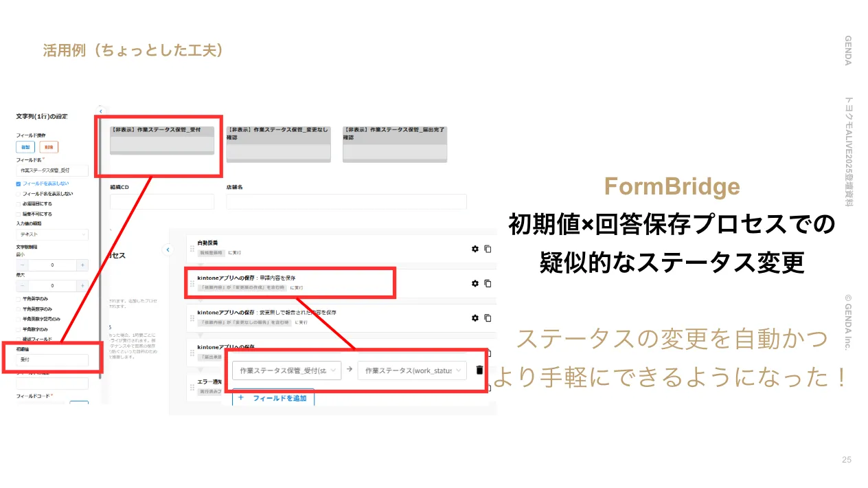Copy the 変更無しで報告された内容を保存 process
The image size is (868, 488).
click(488, 318)
